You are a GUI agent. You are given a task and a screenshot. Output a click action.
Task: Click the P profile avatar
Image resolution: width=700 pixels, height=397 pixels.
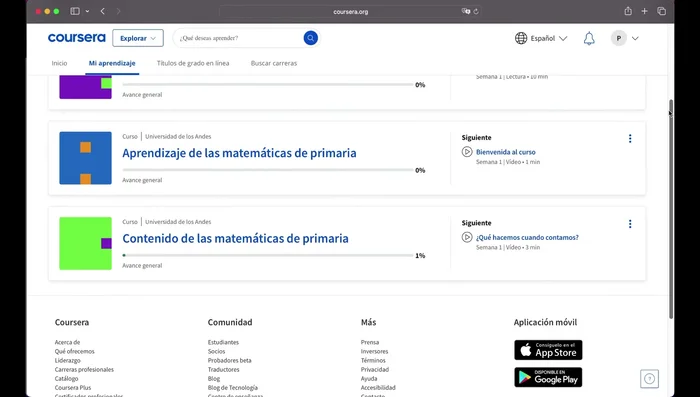coord(619,38)
